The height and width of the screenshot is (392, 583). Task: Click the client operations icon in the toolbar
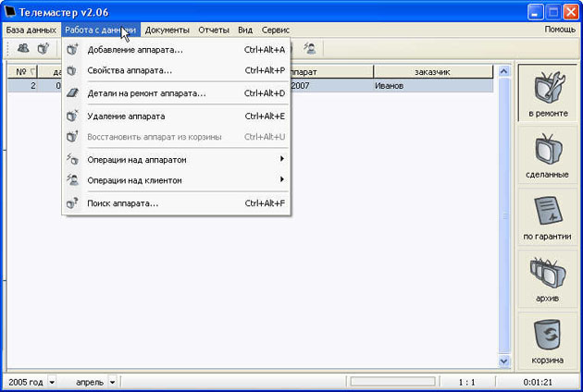pos(310,49)
